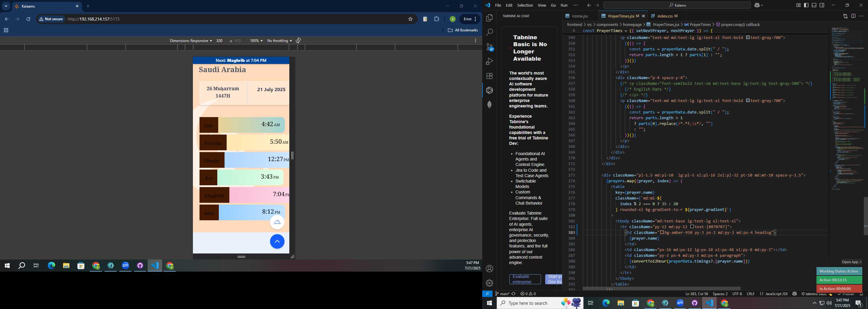Toggle Primary Side Bar visibility

(806, 5)
